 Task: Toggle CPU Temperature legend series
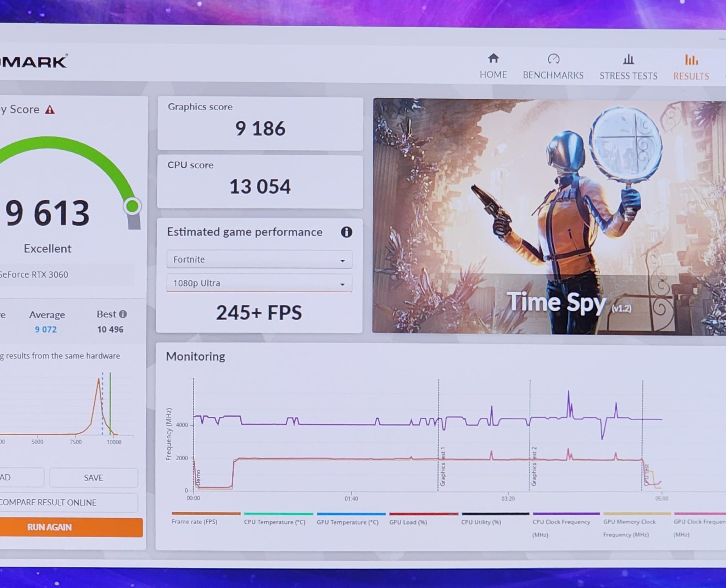click(278, 519)
